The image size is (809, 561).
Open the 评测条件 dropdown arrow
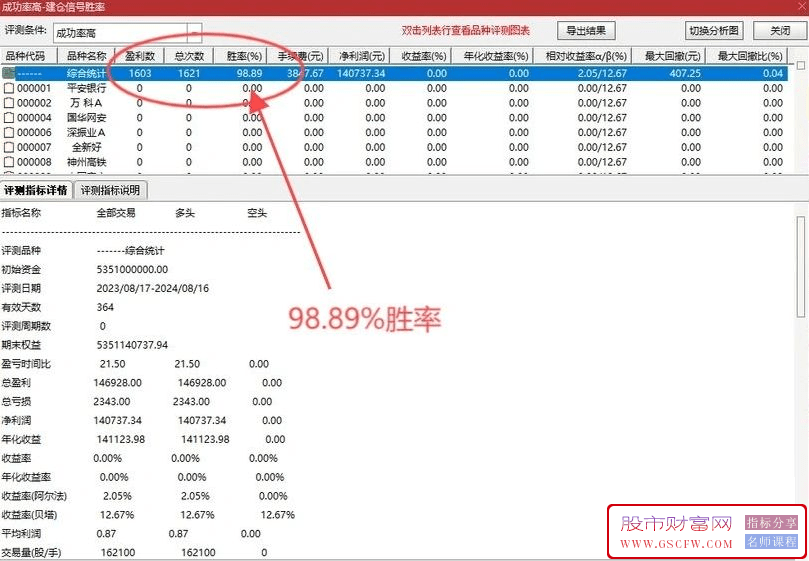click(x=195, y=33)
